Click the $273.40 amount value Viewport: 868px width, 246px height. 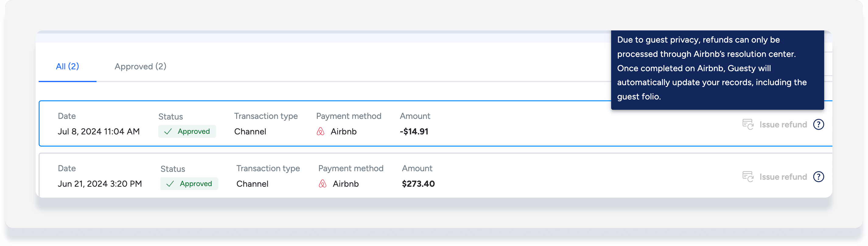tap(418, 184)
